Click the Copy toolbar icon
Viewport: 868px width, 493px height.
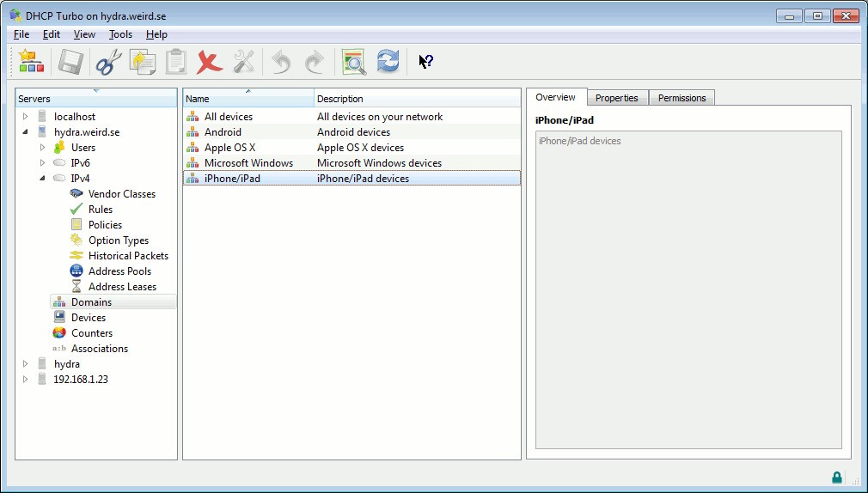click(143, 62)
